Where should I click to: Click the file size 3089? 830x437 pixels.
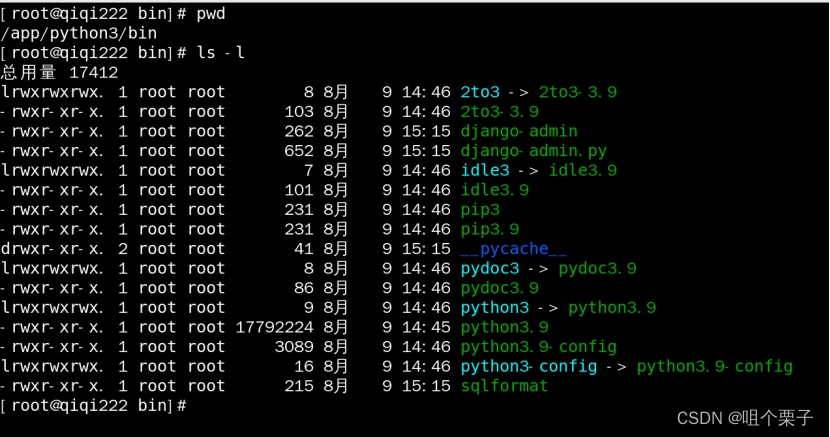(294, 347)
